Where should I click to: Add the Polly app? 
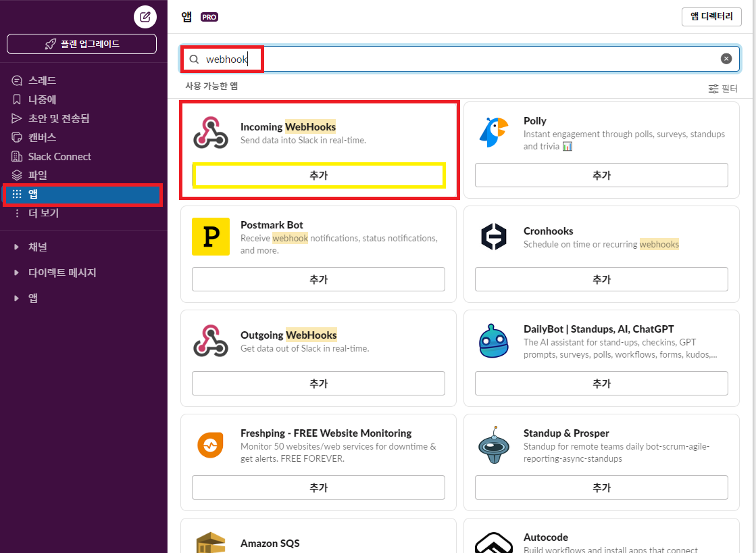tap(601, 175)
